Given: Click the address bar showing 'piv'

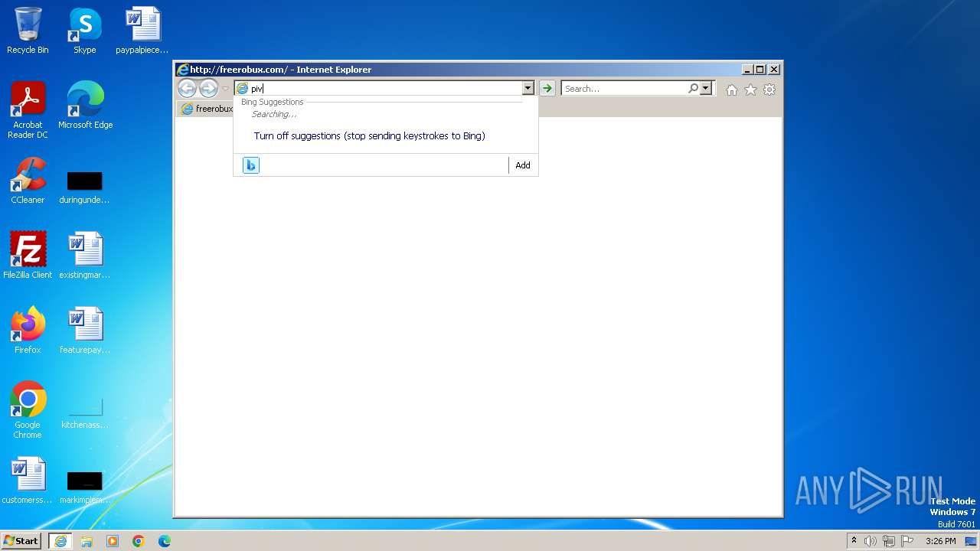Looking at the screenshot, I should pyautogui.click(x=379, y=89).
